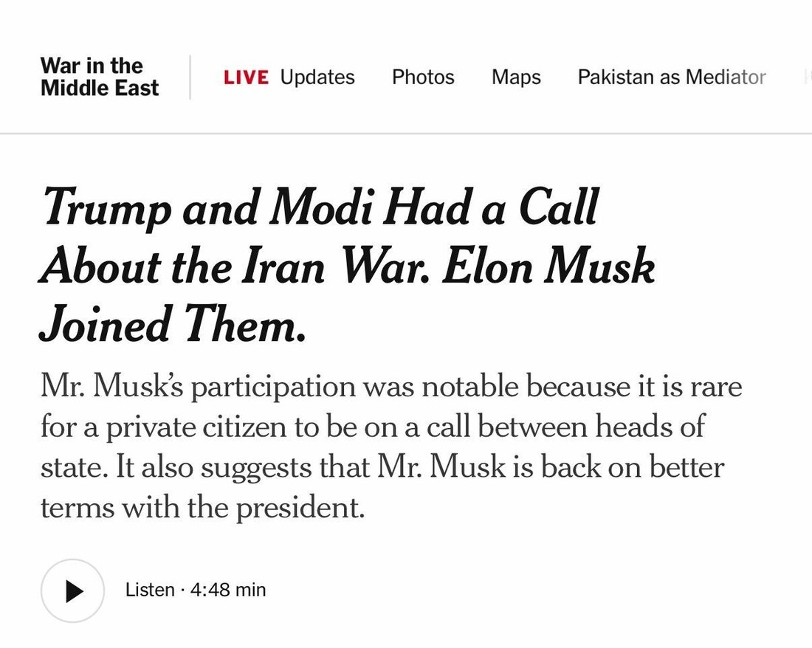Click the 4:48 min audio duration
This screenshot has height=648, width=812.
[228, 590]
